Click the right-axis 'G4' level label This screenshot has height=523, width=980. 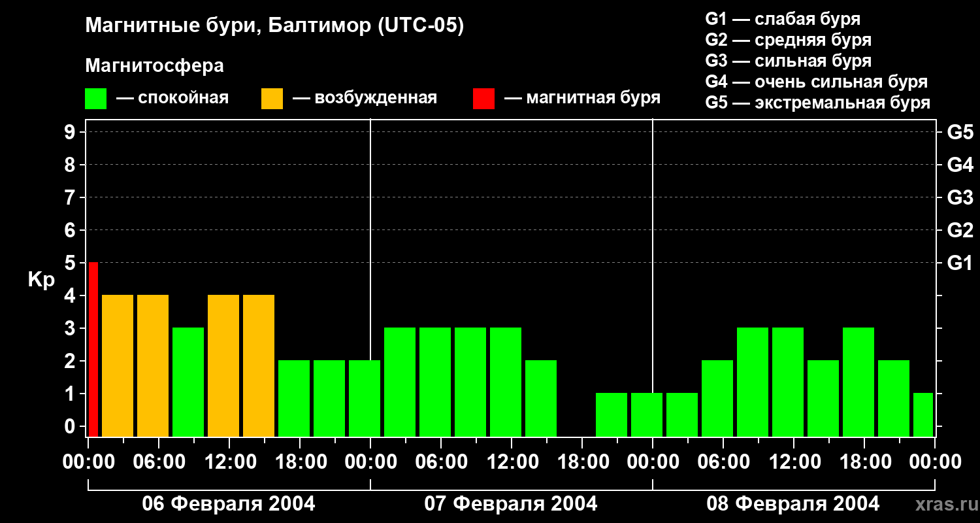pyautogui.click(x=960, y=165)
